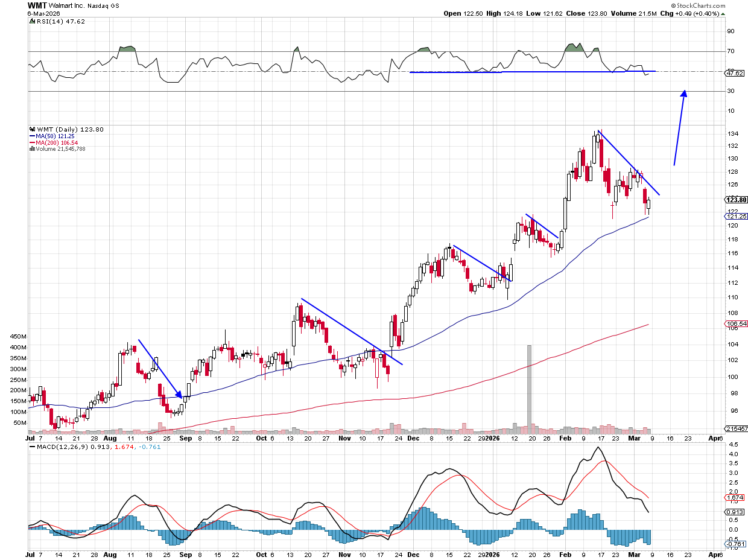Screen dimensions: 748x560
Task: Click the 2026 year label on main date axis
Action: pyautogui.click(x=493, y=437)
